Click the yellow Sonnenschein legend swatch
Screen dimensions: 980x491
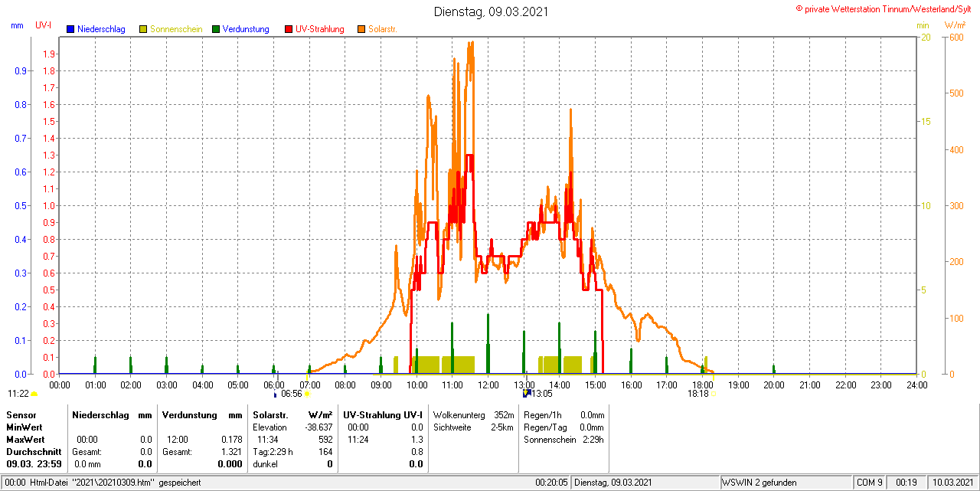(143, 29)
